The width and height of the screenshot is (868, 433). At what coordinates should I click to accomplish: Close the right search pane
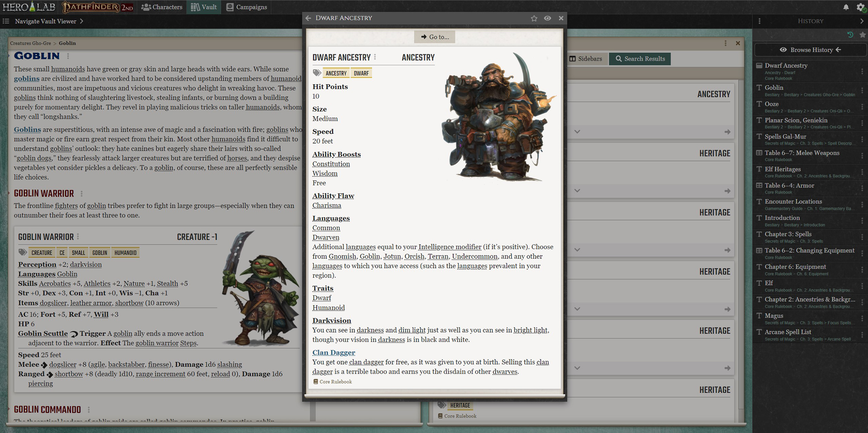[738, 43]
